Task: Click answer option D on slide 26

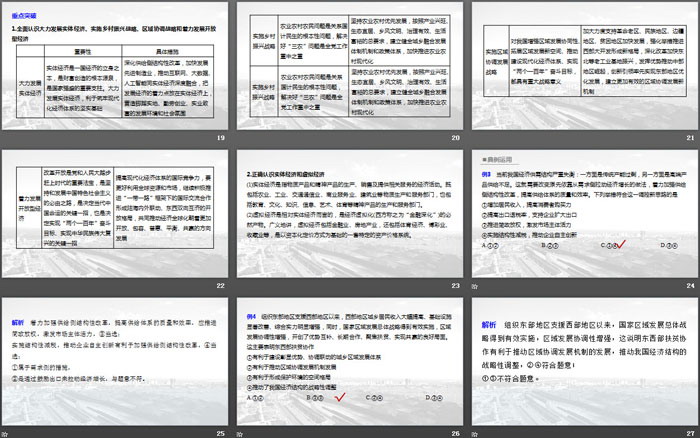Action: [434, 397]
